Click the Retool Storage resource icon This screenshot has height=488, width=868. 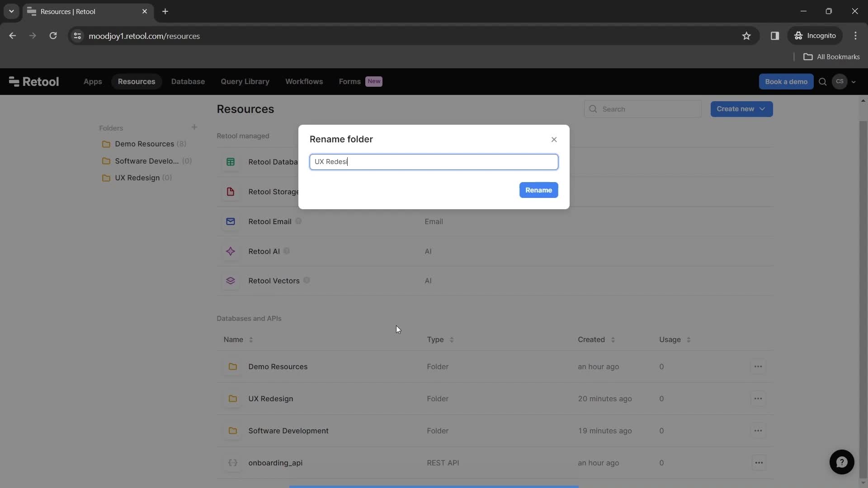point(231,191)
